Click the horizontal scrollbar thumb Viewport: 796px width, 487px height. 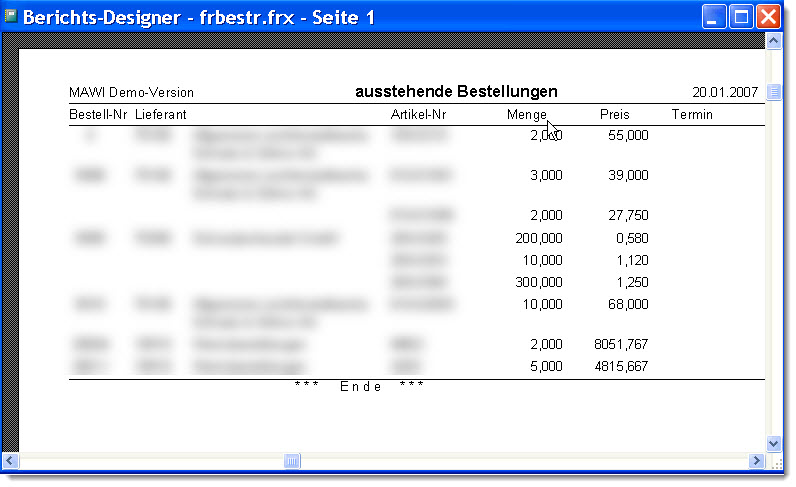click(x=292, y=460)
